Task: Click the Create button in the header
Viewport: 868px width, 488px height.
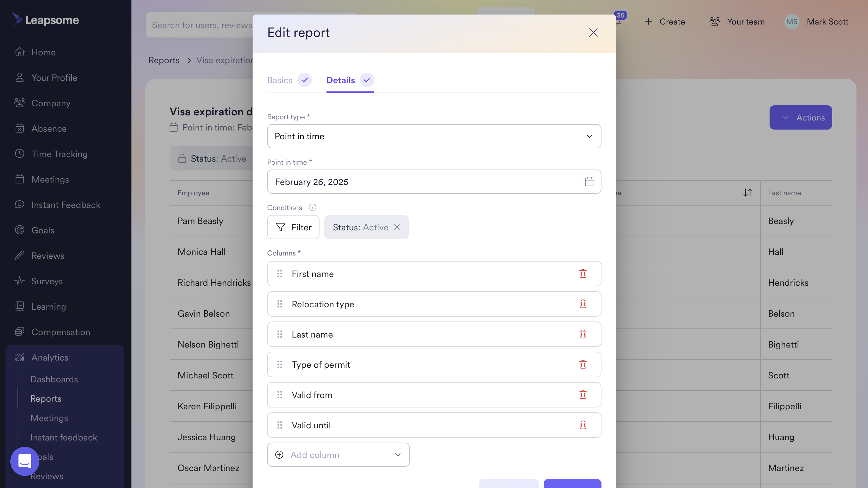Action: [664, 22]
